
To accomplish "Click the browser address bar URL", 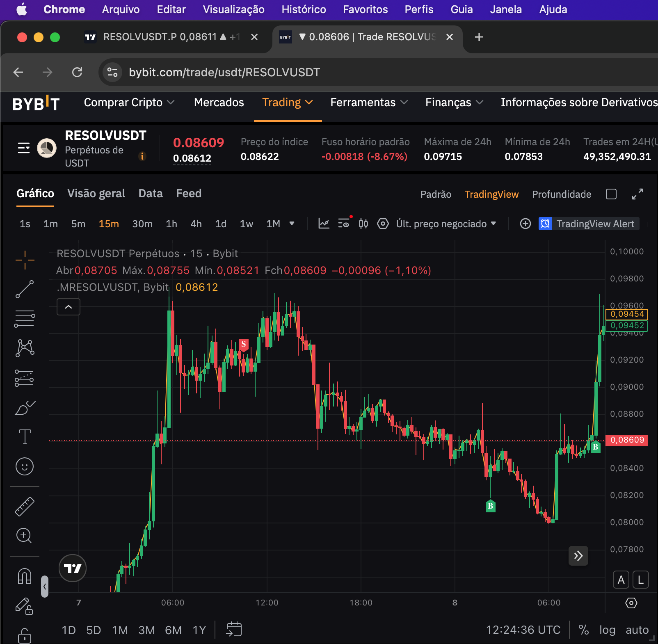I will click(x=224, y=72).
